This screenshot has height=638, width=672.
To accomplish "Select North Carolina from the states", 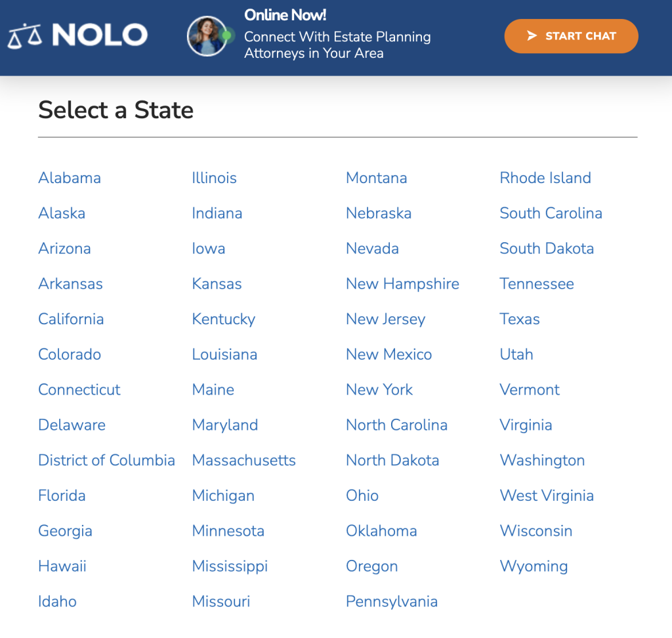I will pos(396,425).
